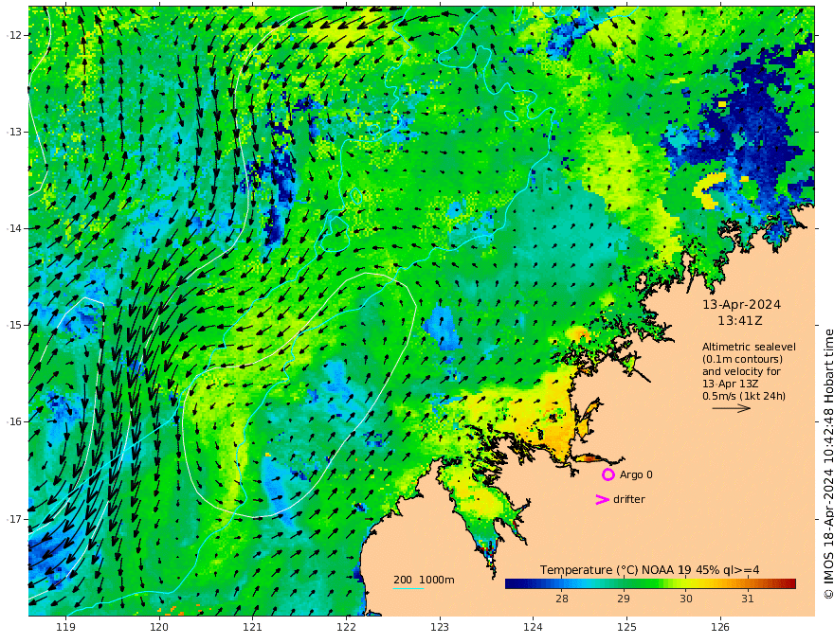Screen dimensions: 834x644
Task: Click the 'Altimetric sealevel' caption line
Action: 749,347
